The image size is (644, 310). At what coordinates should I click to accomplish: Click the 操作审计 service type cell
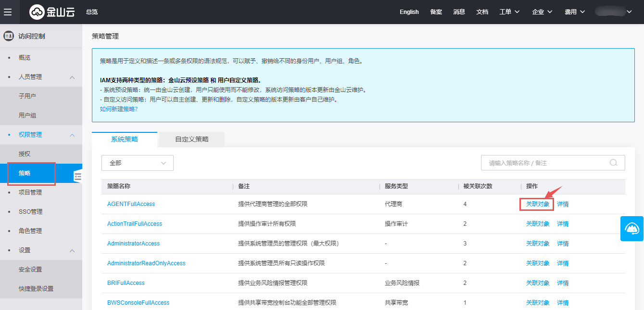[396, 224]
